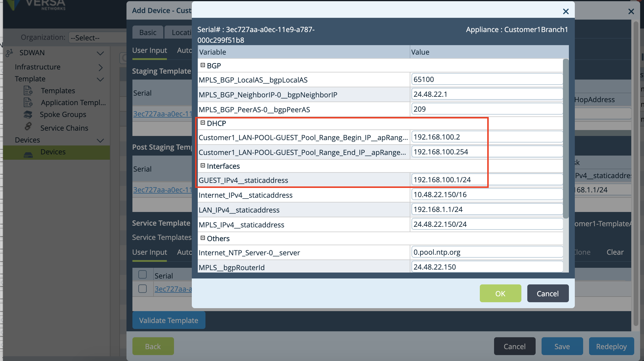Click the Spoke Groups stack icon
The width and height of the screenshot is (644, 361).
click(x=28, y=114)
